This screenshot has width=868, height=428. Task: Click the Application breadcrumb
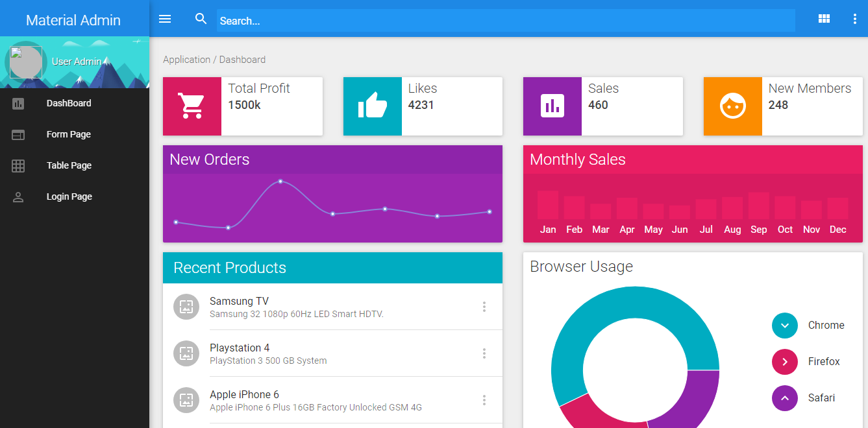[186, 60]
